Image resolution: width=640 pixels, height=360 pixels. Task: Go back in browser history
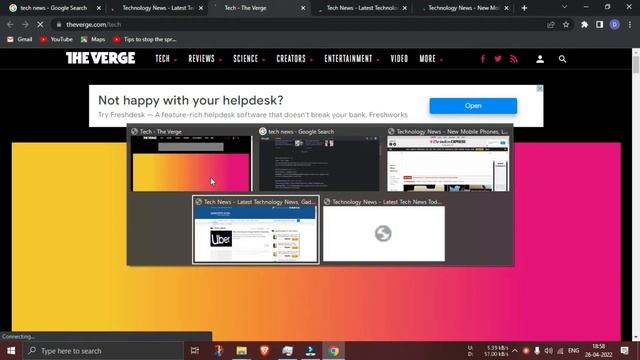10,24
